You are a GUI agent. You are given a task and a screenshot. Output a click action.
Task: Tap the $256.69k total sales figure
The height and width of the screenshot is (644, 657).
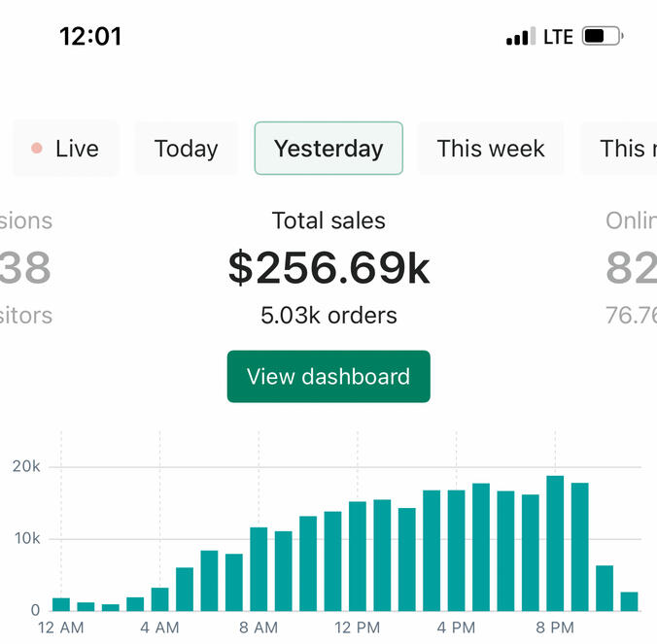[328, 268]
